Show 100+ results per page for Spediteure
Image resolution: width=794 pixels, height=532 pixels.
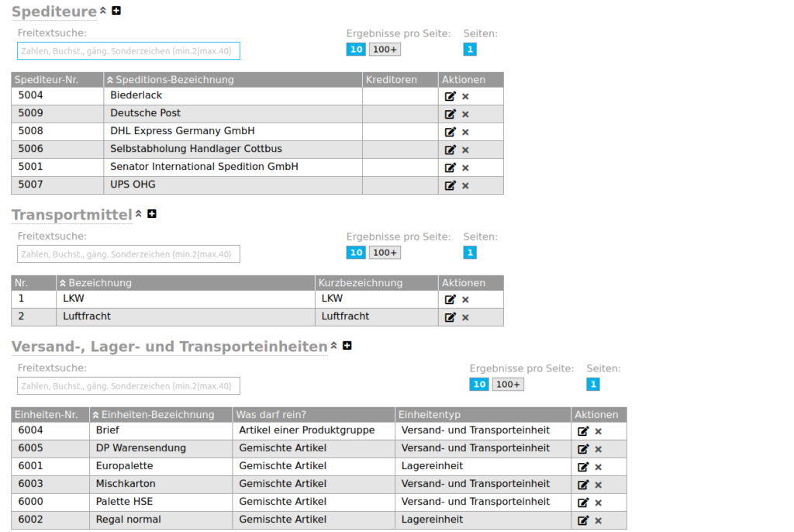[385, 49]
